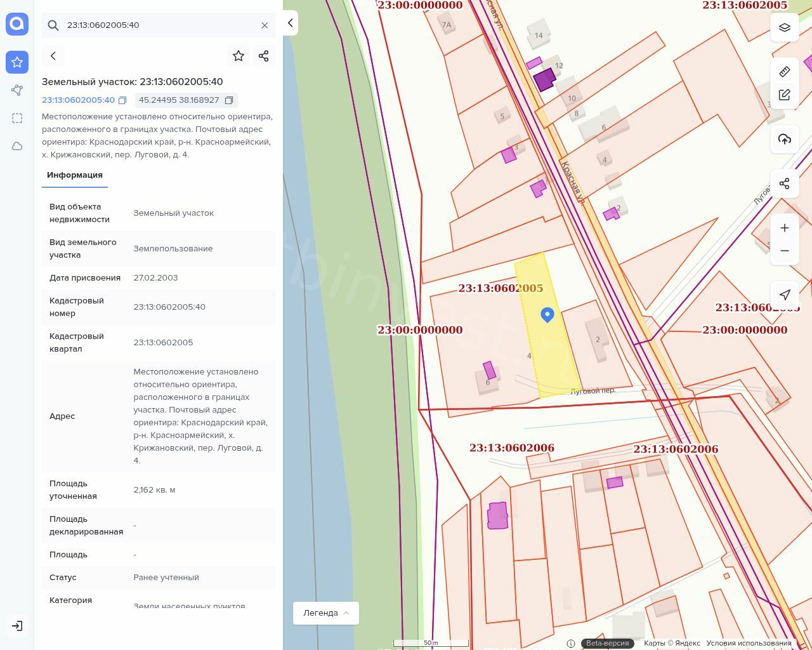Screen dimensions: 812x650
Task: Activate the draw/edit tool on map
Action: [785, 95]
